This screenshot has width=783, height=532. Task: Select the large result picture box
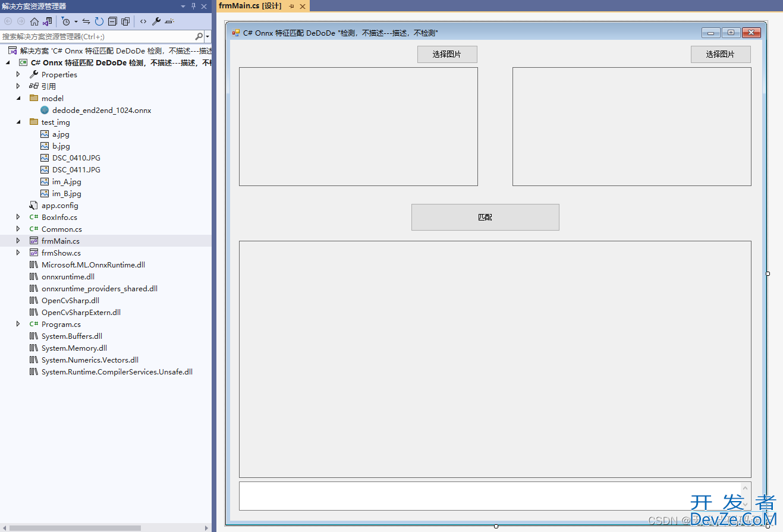[495, 359]
